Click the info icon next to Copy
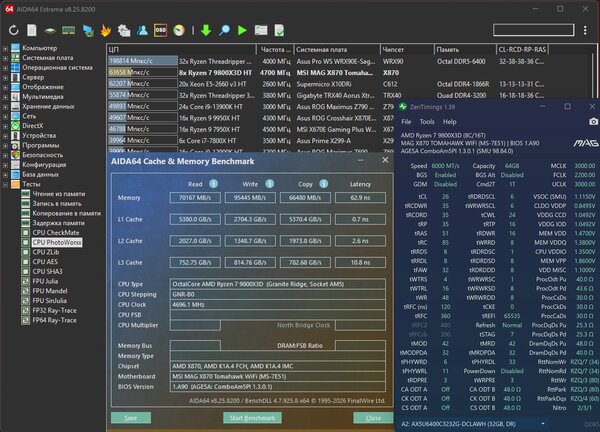This screenshot has width=600, height=432. coord(324,184)
